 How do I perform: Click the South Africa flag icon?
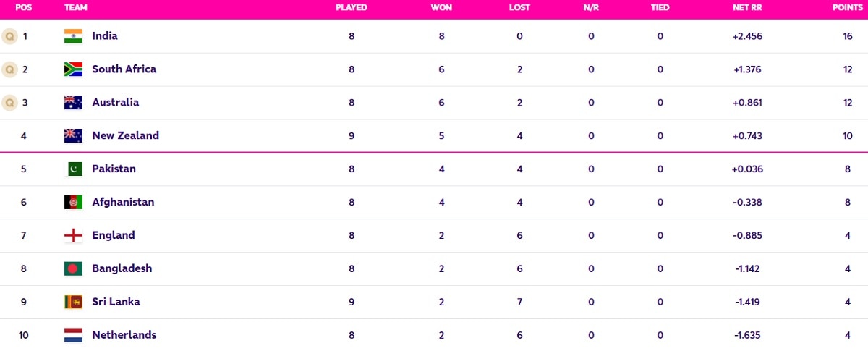pos(73,69)
